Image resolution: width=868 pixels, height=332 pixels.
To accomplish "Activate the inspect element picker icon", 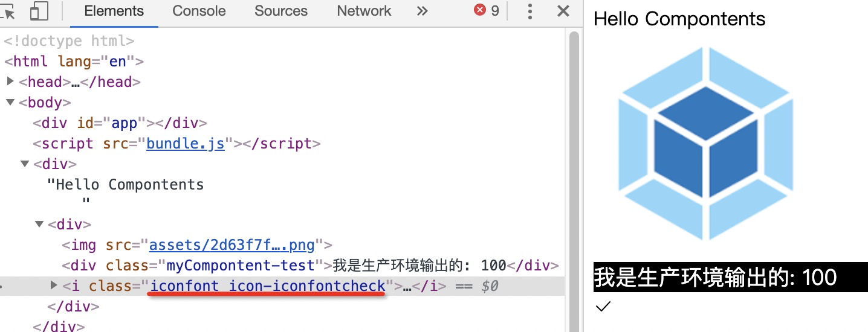I will click(7, 11).
